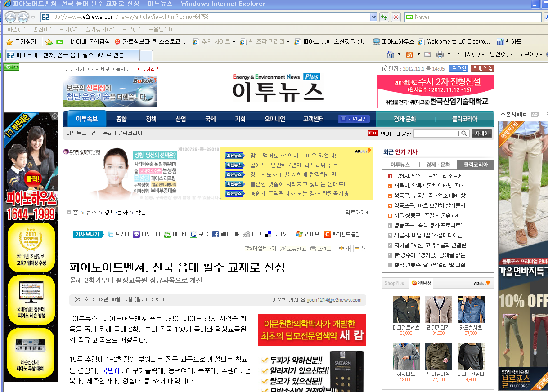Open the 즐겨찾기(A) menu
Screen dimensions: 548x392
point(99,30)
